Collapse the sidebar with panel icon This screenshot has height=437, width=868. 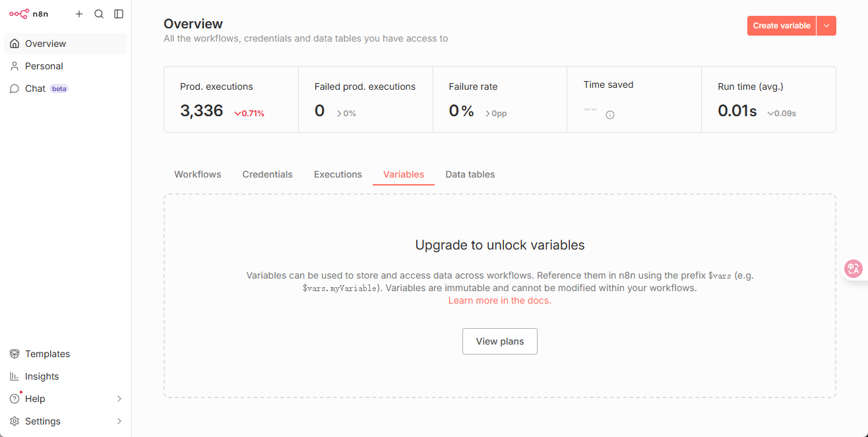coord(119,14)
